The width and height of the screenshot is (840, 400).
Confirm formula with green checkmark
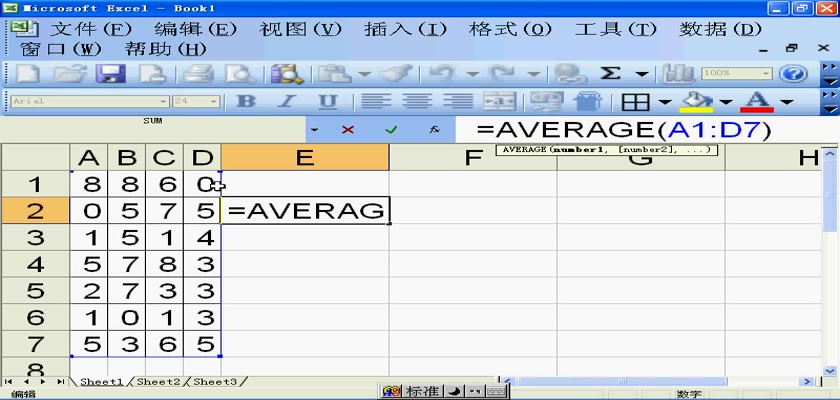pyautogui.click(x=391, y=130)
